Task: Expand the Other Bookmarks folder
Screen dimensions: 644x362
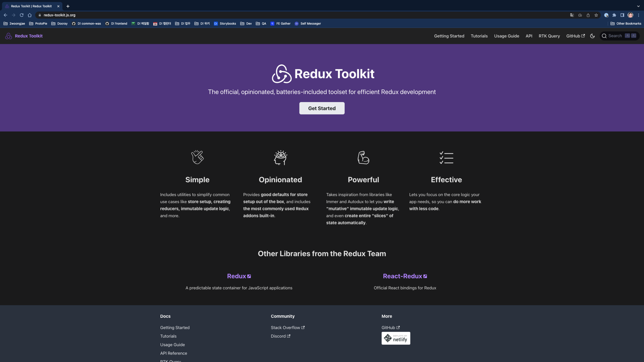Action: (626, 24)
